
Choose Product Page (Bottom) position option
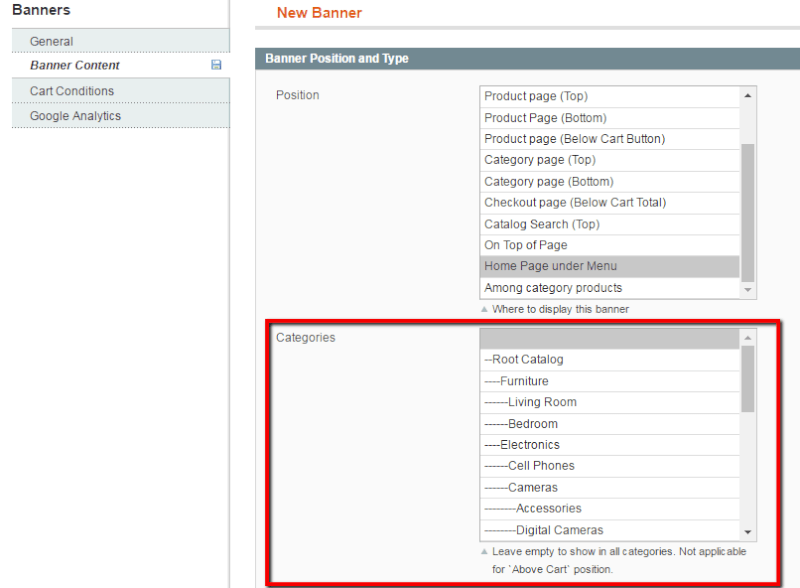click(545, 118)
